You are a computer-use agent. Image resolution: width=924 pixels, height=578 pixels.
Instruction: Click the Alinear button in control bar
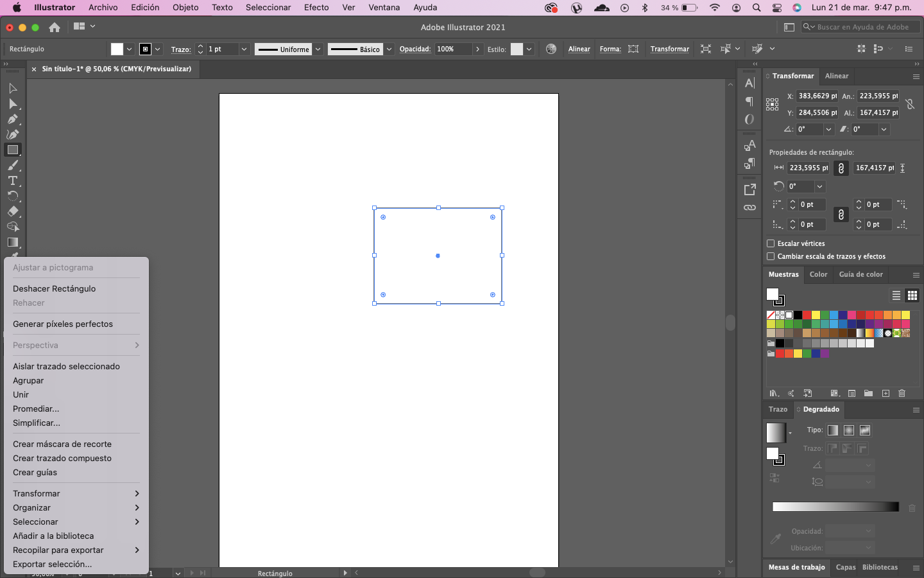(x=579, y=49)
